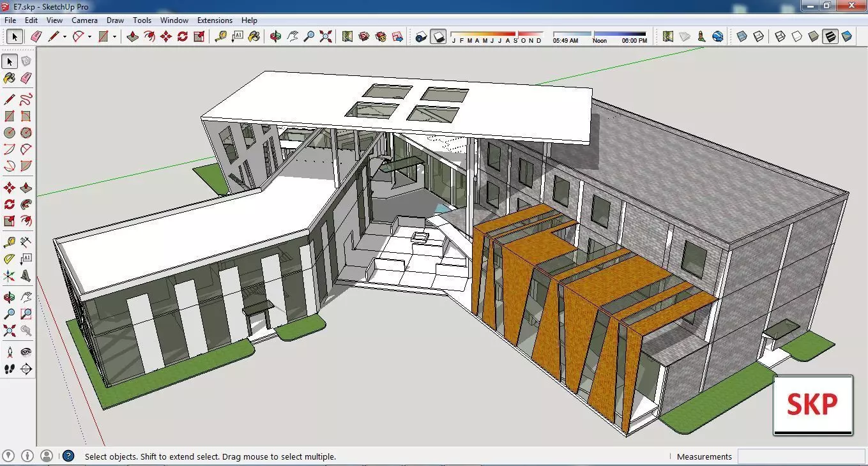
Task: Activate the Look Around eye tool
Action: [x=26, y=352]
